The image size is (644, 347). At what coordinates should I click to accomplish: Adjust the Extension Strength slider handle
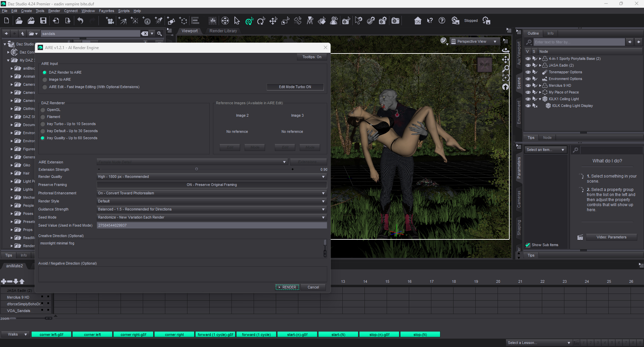tap(197, 169)
